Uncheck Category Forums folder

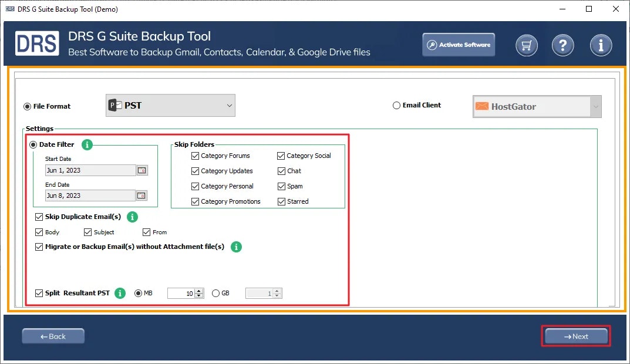click(x=196, y=156)
